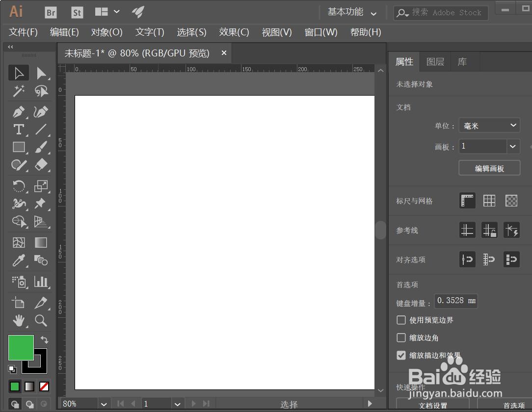The height and width of the screenshot is (412, 532).
Task: Reset default fill and stroke
Action: [x=12, y=369]
